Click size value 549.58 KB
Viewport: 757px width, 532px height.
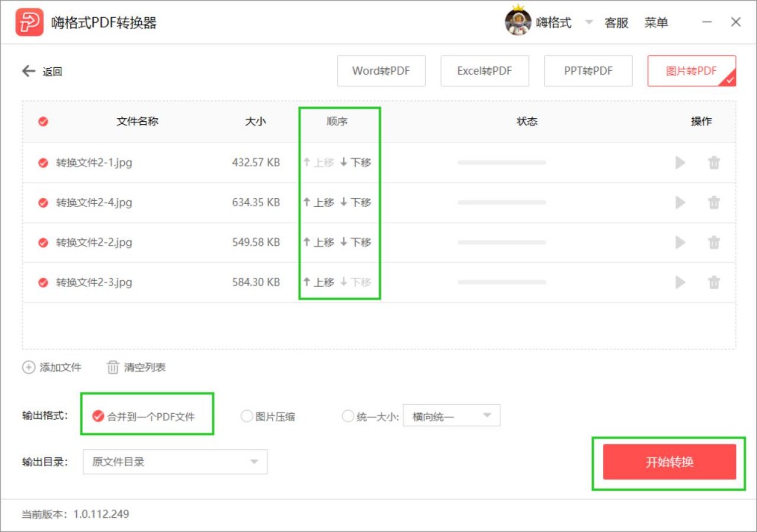(x=256, y=242)
